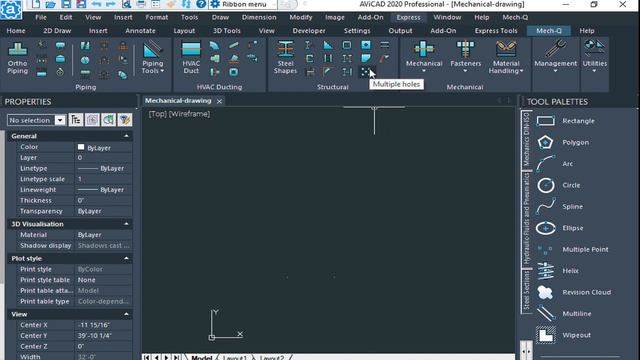640x360 pixels.
Task: Click the Redo arrow icon
Action: 111,4
